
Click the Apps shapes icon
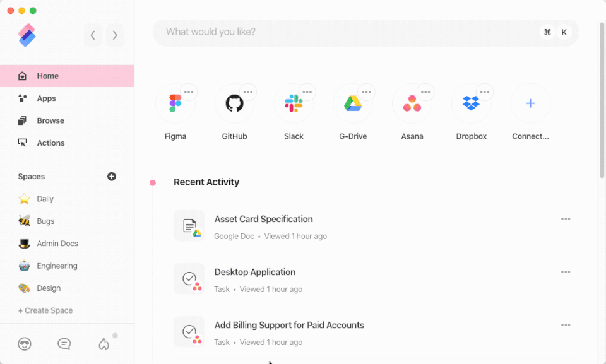pyautogui.click(x=23, y=98)
